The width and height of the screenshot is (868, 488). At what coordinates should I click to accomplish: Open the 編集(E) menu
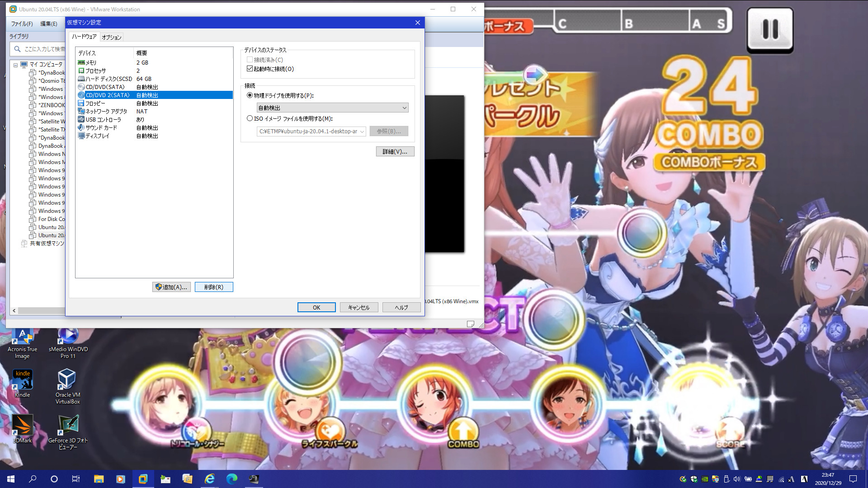coord(49,23)
